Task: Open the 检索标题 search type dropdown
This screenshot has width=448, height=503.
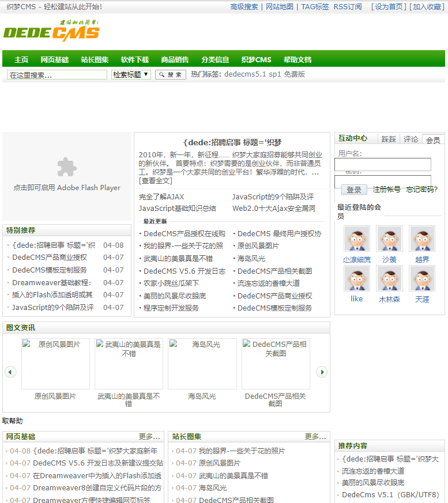Action: [131, 74]
